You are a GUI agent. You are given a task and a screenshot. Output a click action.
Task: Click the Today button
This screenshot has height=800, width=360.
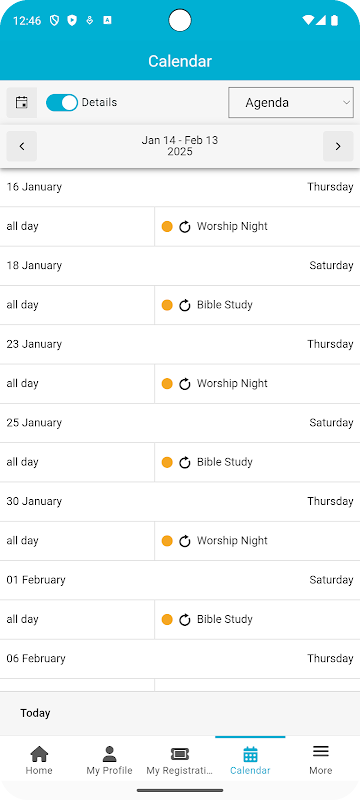click(35, 713)
